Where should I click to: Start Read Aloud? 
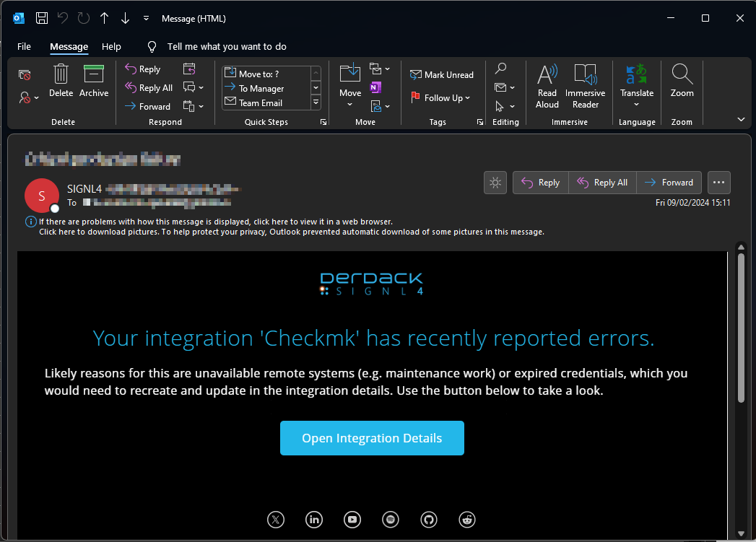tap(547, 86)
